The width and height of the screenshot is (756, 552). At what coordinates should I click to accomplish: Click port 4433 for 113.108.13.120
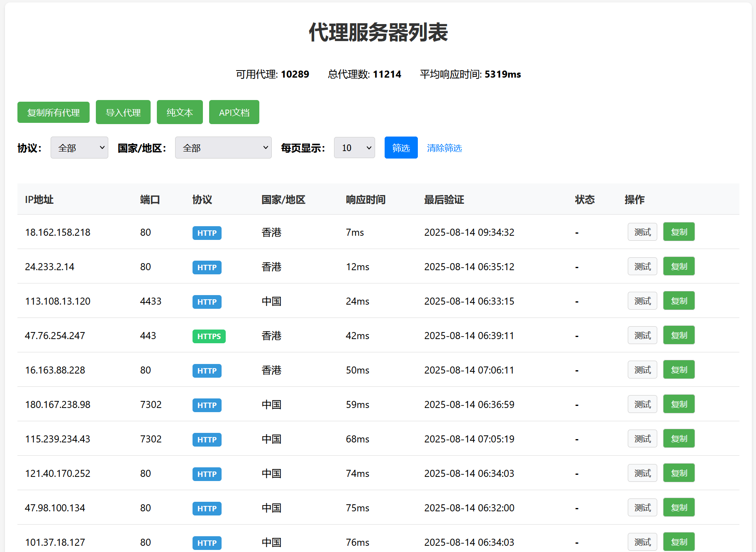coord(151,301)
